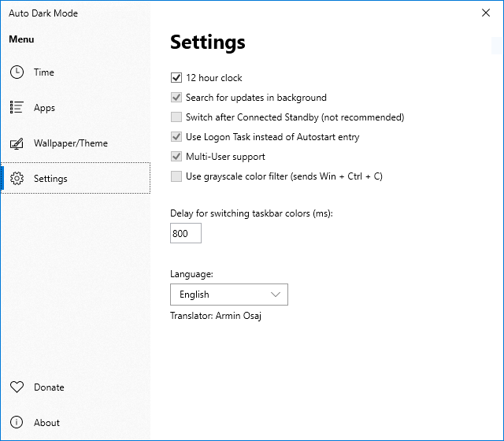
Task: Open the Donate page label
Action: coord(49,387)
